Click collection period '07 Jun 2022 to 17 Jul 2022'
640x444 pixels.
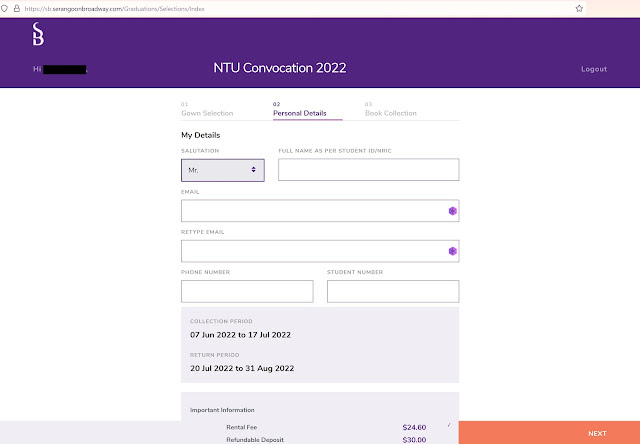tap(240, 335)
